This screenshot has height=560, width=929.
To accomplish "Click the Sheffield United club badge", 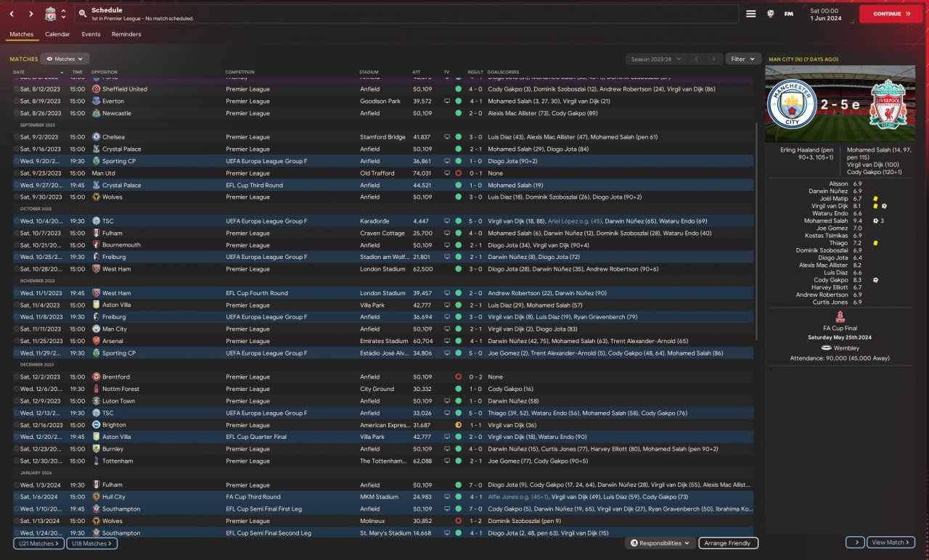I will [x=96, y=89].
